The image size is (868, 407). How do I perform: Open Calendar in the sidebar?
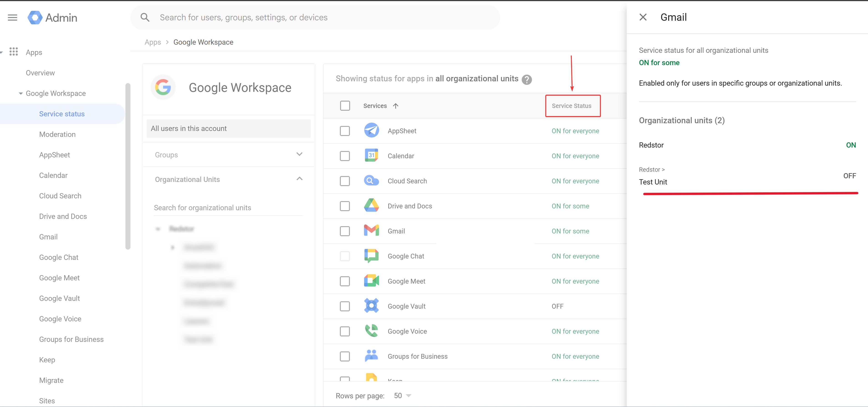pyautogui.click(x=53, y=175)
